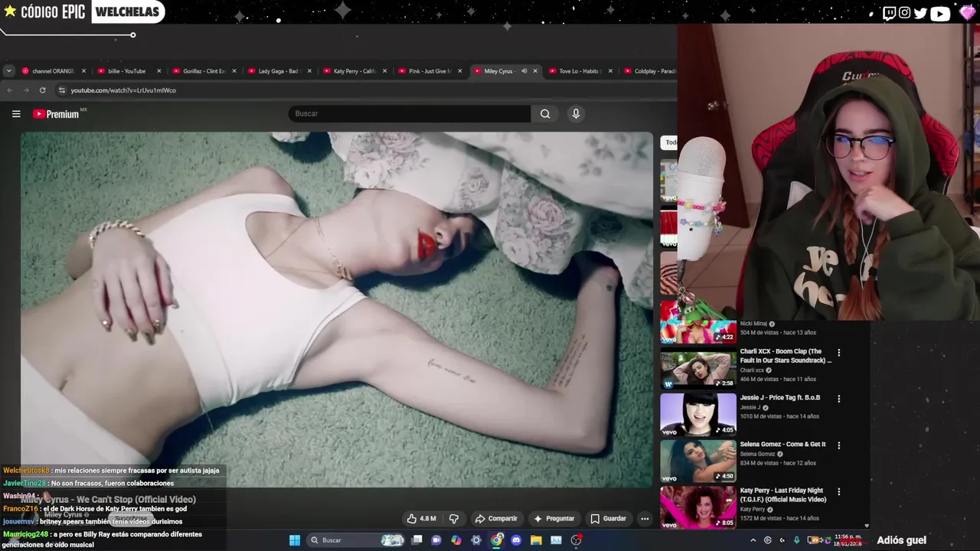
Task: Close the billie - YouTube tab
Action: click(x=159, y=71)
